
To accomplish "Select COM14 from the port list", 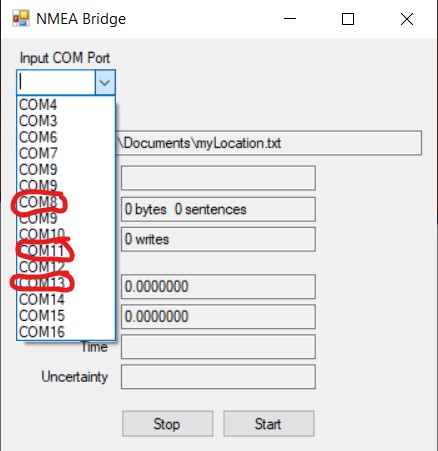I will pos(66,299).
